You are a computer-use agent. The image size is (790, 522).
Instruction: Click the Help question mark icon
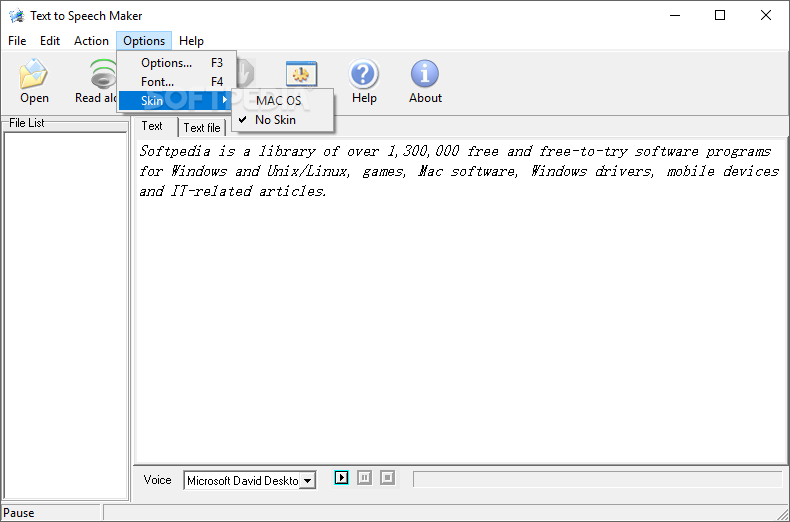(x=364, y=74)
